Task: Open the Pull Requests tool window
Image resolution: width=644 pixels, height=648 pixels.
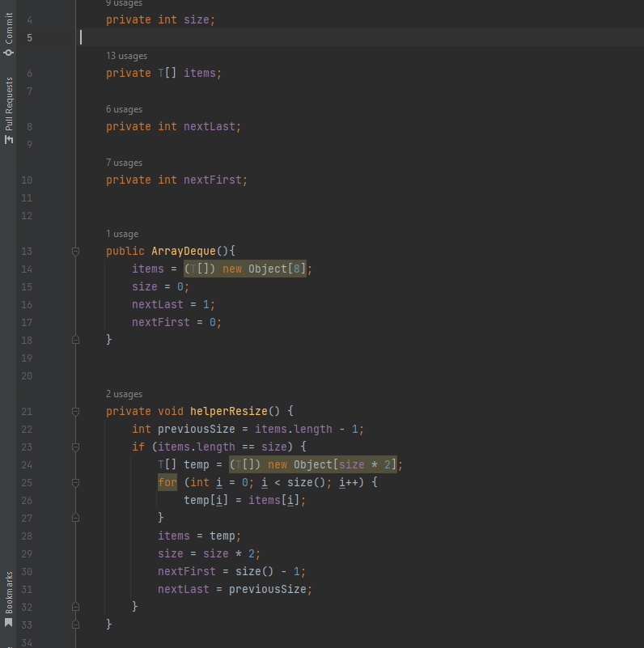Action: click(x=9, y=110)
